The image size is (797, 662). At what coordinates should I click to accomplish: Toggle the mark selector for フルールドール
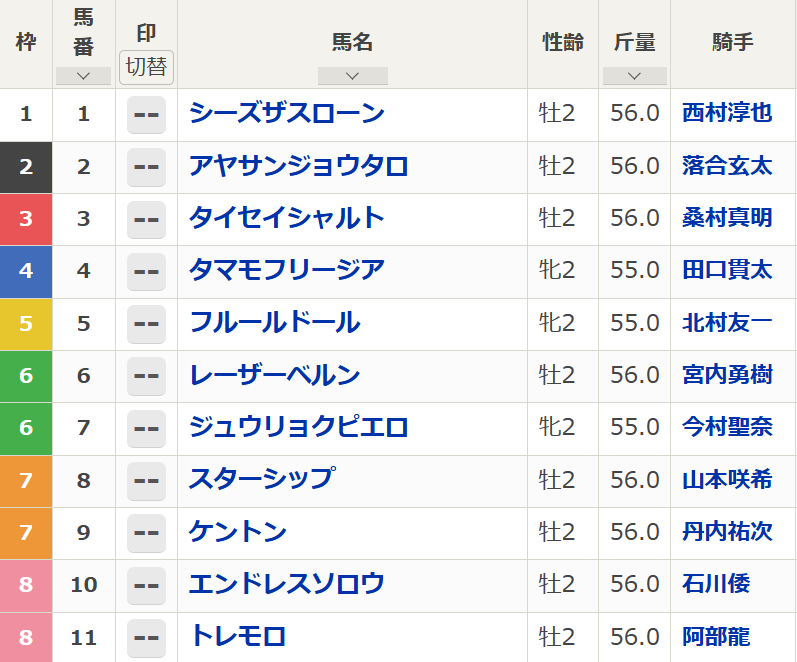coord(146,323)
